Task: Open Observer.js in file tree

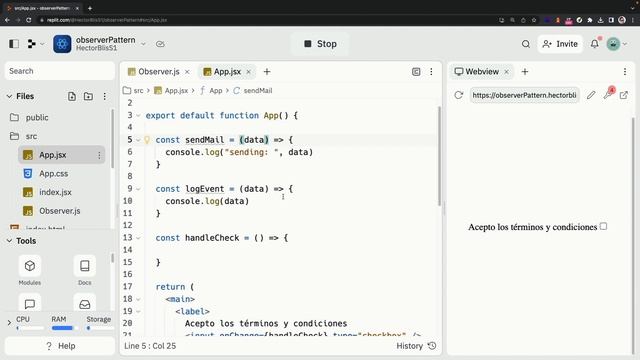Action: click(60, 211)
